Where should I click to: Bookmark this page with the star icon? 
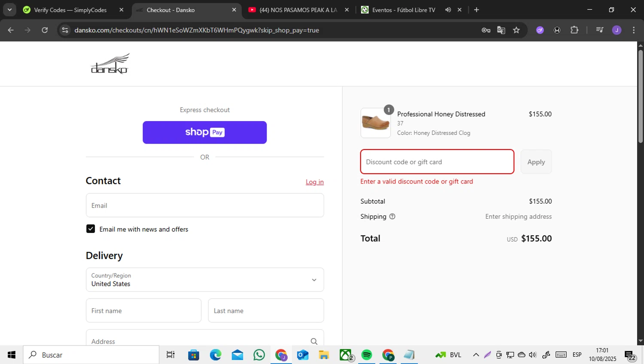pyautogui.click(x=516, y=30)
